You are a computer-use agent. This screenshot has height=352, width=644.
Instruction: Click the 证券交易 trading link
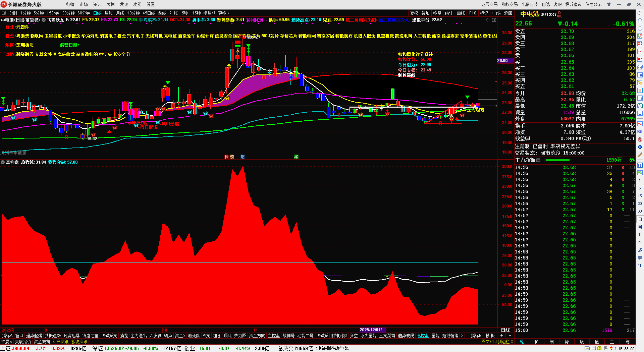pos(489,4)
